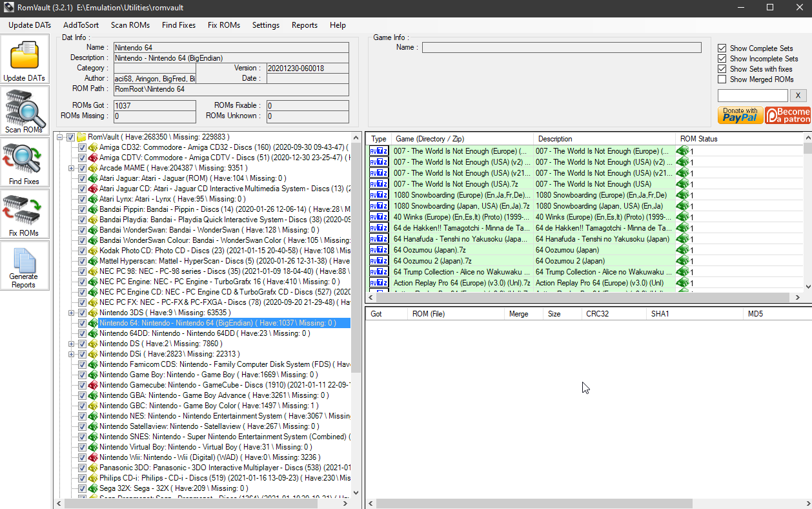Enable Show Merged ROMs checkbox
The width and height of the screenshot is (812, 509).
[722, 79]
